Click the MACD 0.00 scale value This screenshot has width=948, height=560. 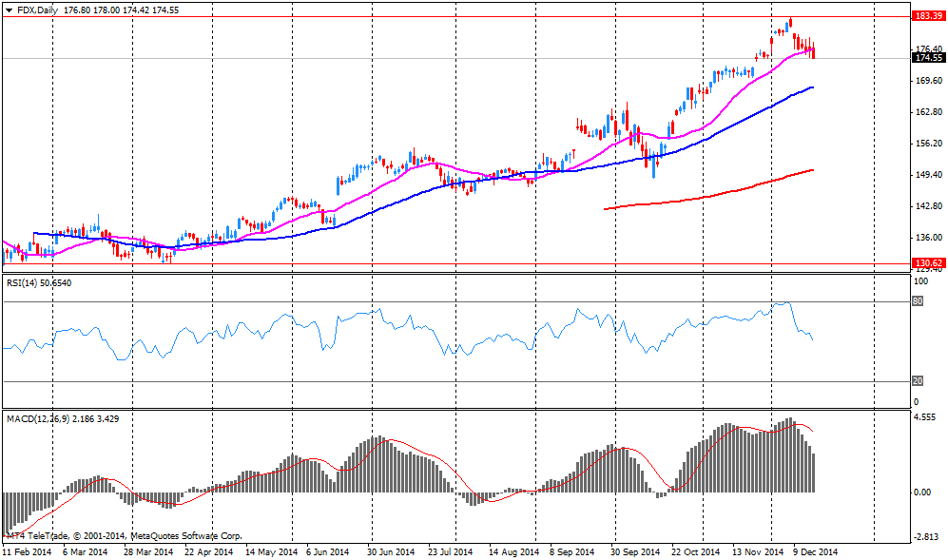[922, 492]
